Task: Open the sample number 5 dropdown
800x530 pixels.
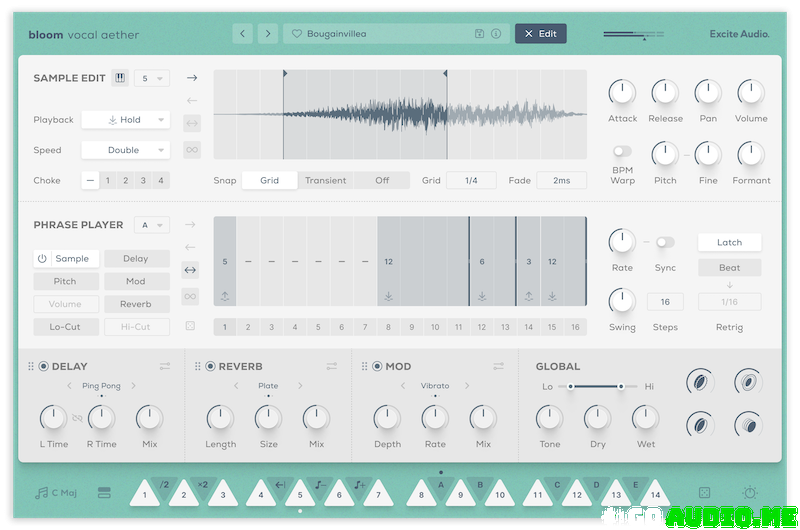Action: (x=152, y=79)
